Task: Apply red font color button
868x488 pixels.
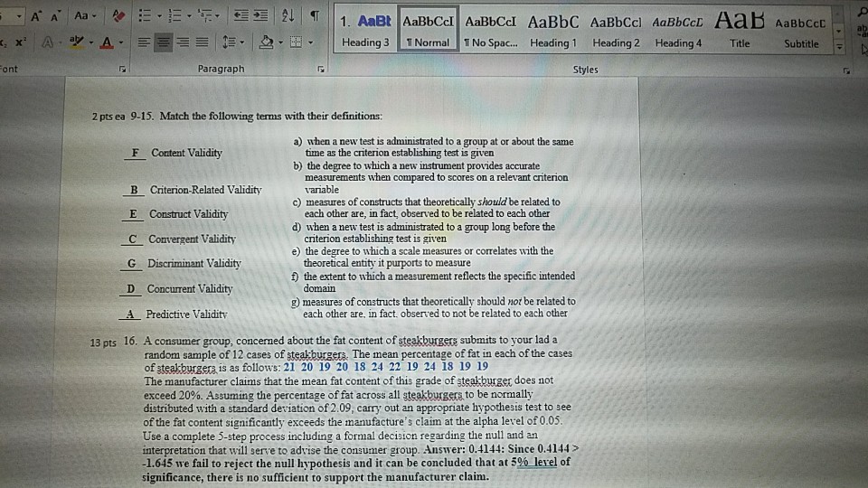Action: (107, 42)
